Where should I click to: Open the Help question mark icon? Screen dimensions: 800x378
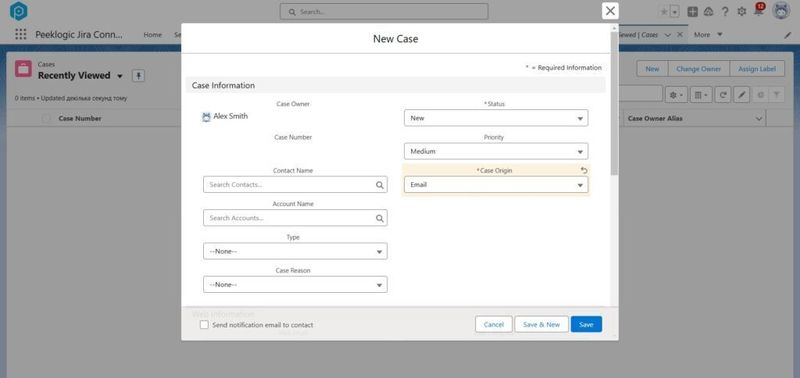[x=725, y=12]
